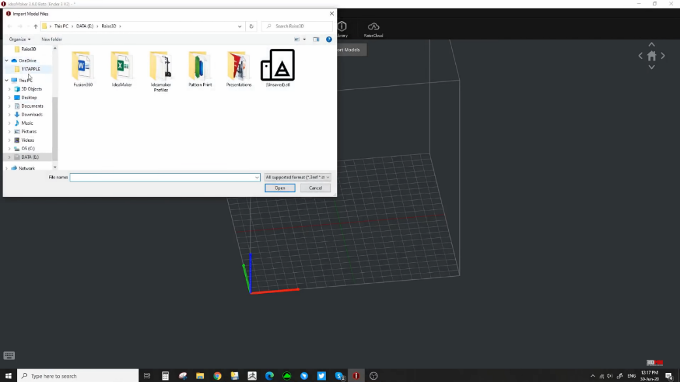The width and height of the screenshot is (680, 382).
Task: Select OneDrive in navigation tree
Action: coord(27,61)
